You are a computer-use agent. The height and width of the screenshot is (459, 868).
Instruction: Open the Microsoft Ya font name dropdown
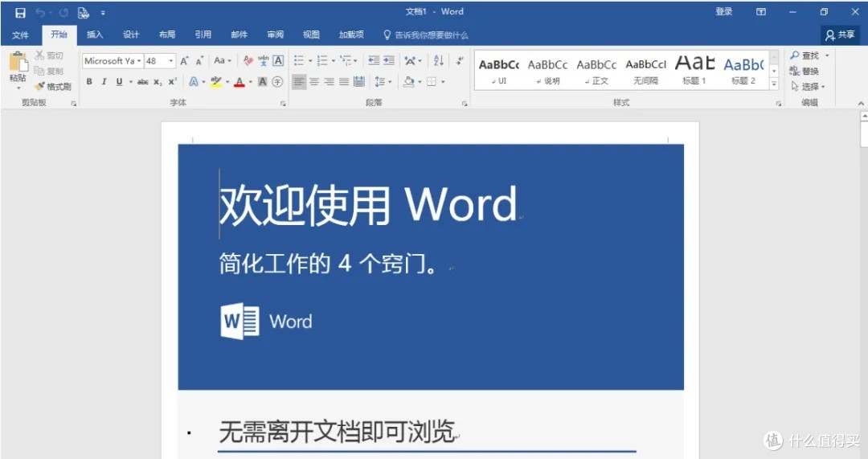pyautogui.click(x=140, y=61)
